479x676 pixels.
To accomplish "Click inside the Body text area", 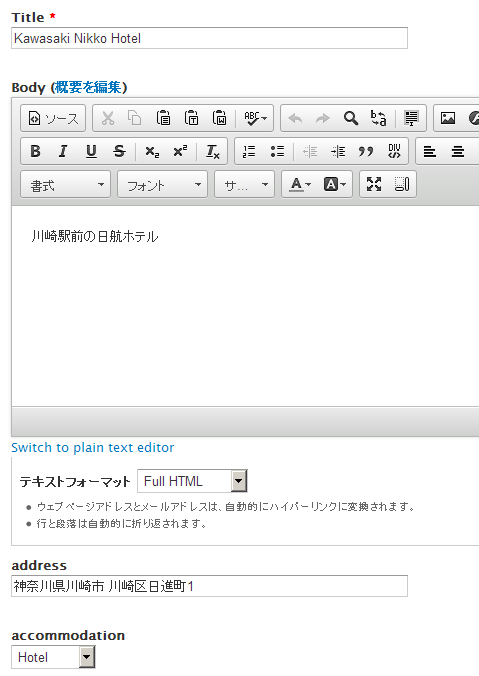I will coord(246,306).
